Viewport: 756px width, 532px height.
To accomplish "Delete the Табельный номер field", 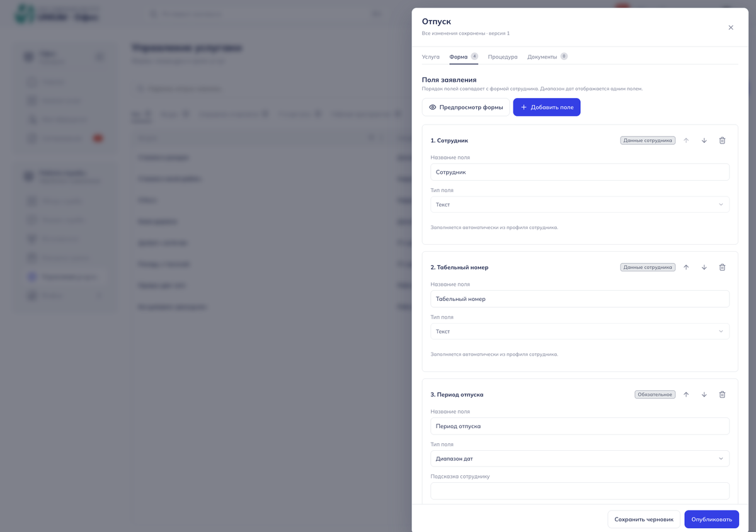I will [x=722, y=267].
